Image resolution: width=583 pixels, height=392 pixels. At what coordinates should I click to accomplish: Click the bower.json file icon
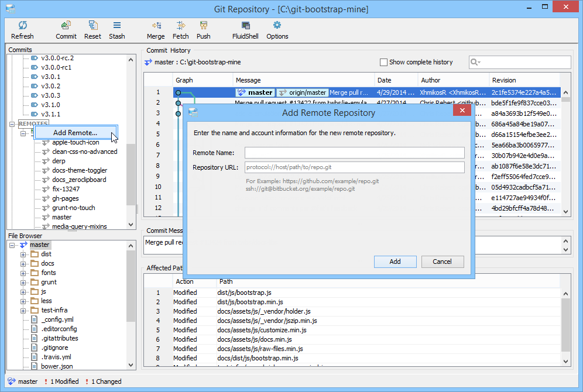click(34, 366)
